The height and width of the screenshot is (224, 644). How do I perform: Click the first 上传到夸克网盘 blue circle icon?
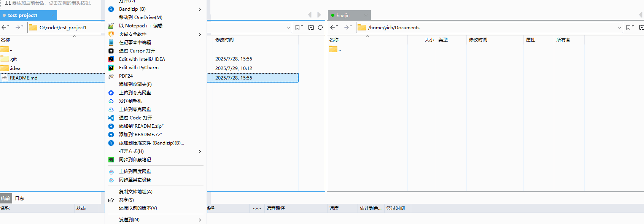coord(111,93)
